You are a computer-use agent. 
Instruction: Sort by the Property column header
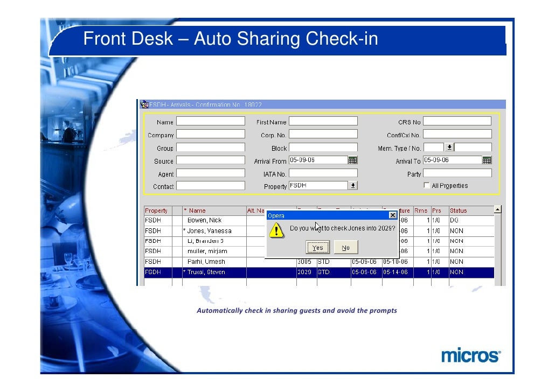pyautogui.click(x=158, y=211)
